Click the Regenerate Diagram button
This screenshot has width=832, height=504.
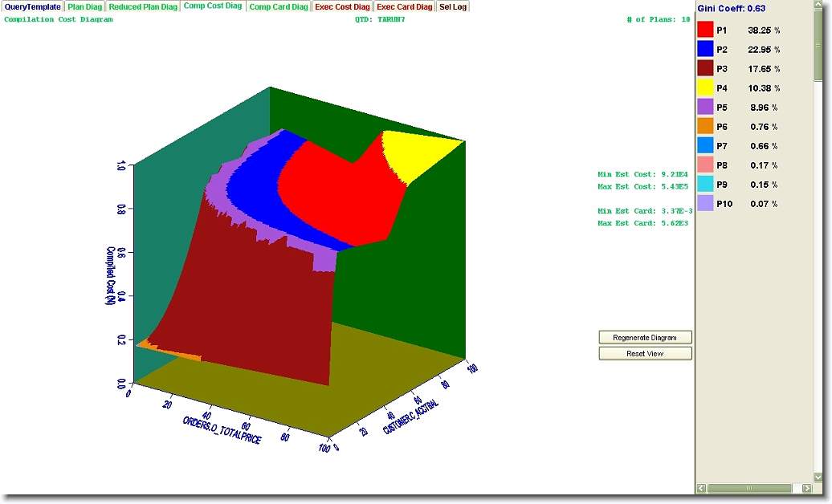(x=645, y=338)
